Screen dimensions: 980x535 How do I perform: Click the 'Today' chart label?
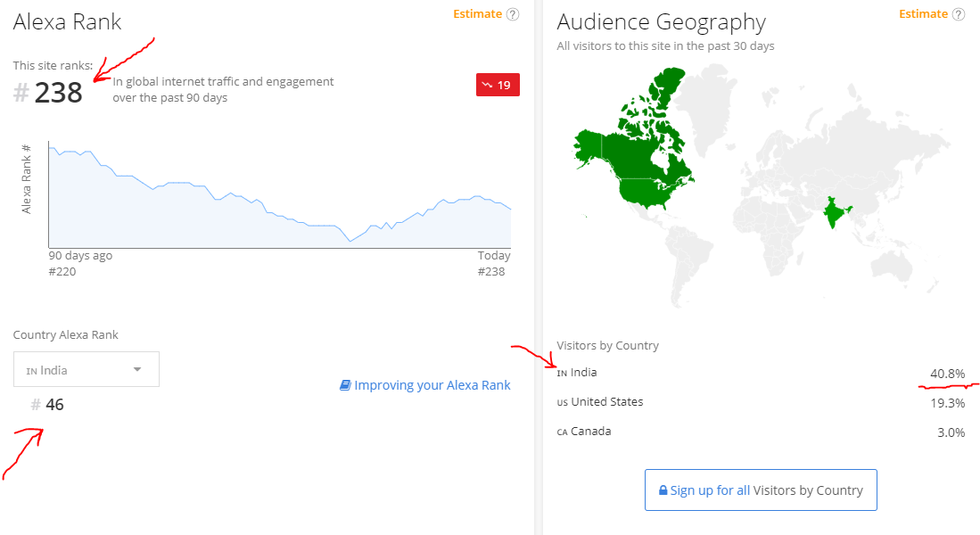pos(494,255)
